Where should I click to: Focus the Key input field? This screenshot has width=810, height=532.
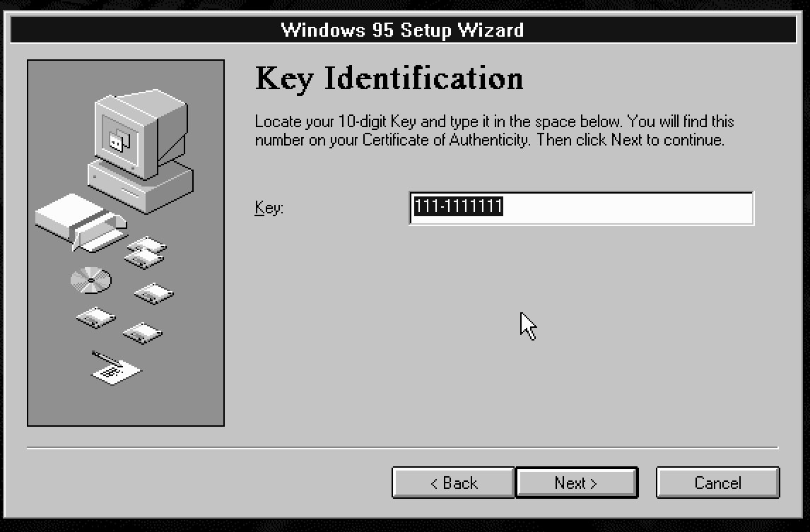click(x=582, y=208)
